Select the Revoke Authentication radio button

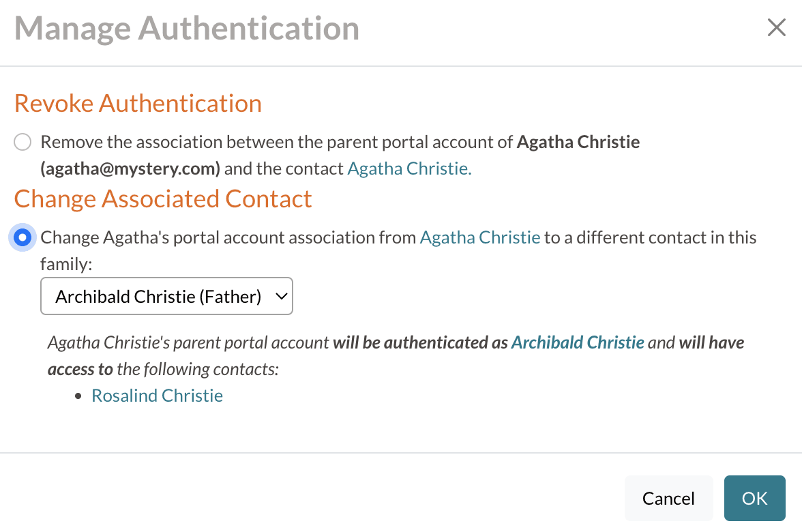pyautogui.click(x=23, y=142)
